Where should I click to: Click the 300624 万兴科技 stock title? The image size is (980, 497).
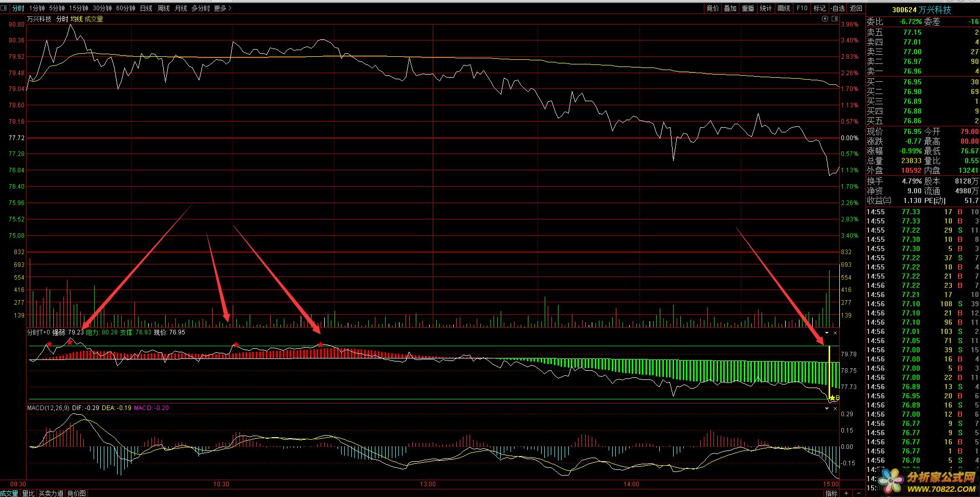point(921,10)
